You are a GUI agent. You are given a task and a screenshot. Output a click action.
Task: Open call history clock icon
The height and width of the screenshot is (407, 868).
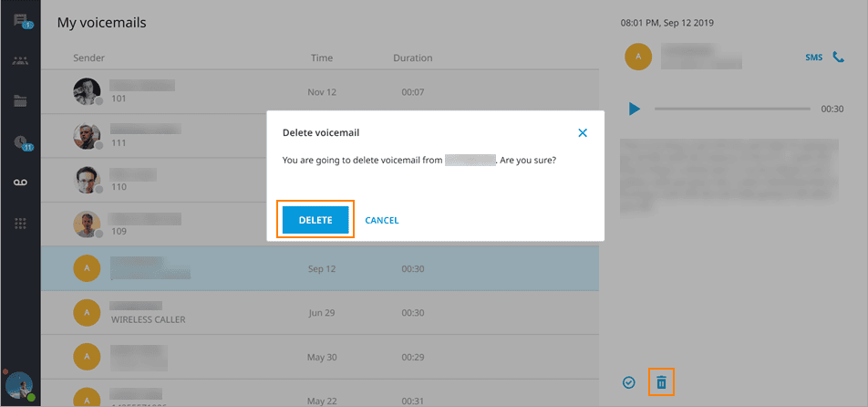click(20, 142)
